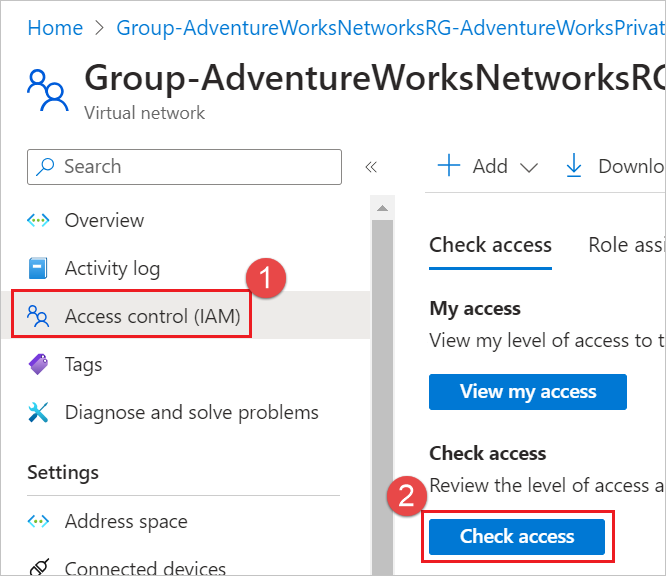Collapse the sidebar with double chevron

tap(371, 167)
